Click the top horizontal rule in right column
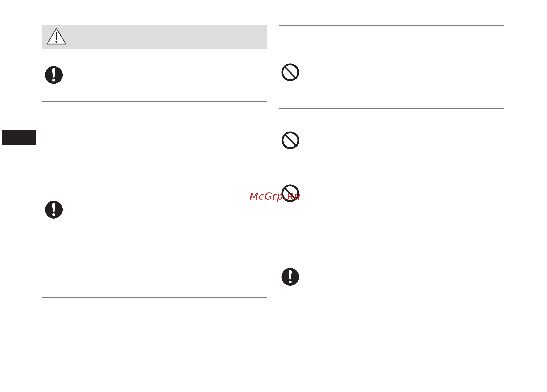This screenshot has width=547, height=392. [391, 26]
